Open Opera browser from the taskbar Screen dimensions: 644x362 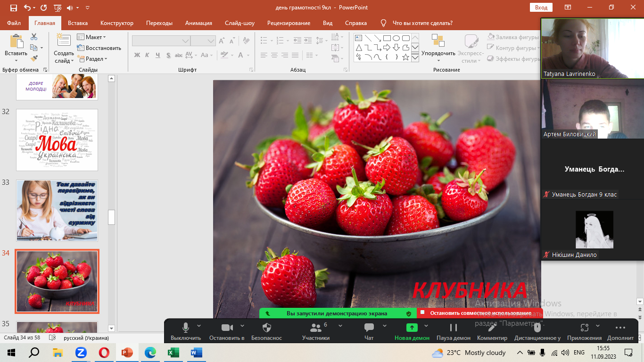pos(104,352)
